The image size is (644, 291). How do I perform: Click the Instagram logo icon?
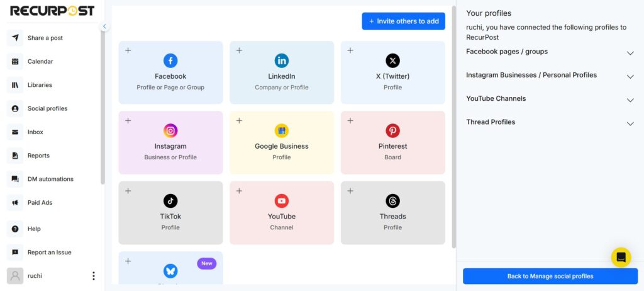click(x=170, y=130)
